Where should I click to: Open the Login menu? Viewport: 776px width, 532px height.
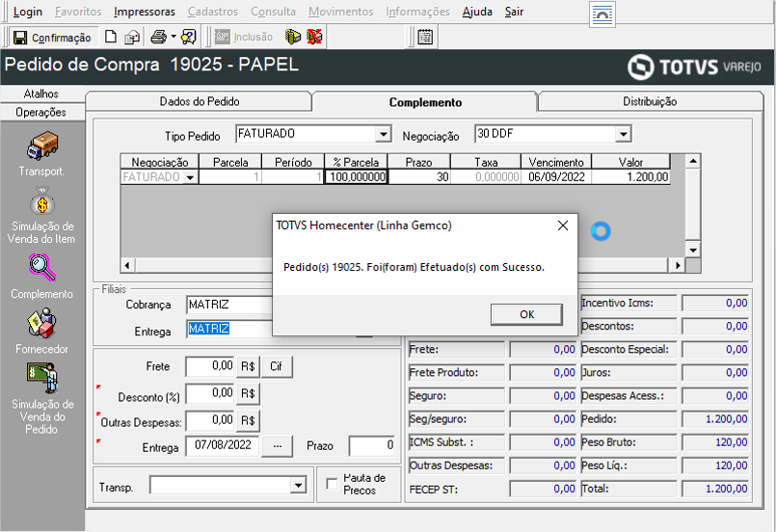coord(28,12)
